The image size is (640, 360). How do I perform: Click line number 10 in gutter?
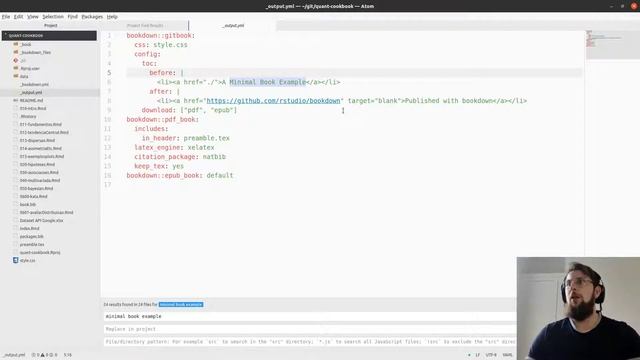click(107, 120)
